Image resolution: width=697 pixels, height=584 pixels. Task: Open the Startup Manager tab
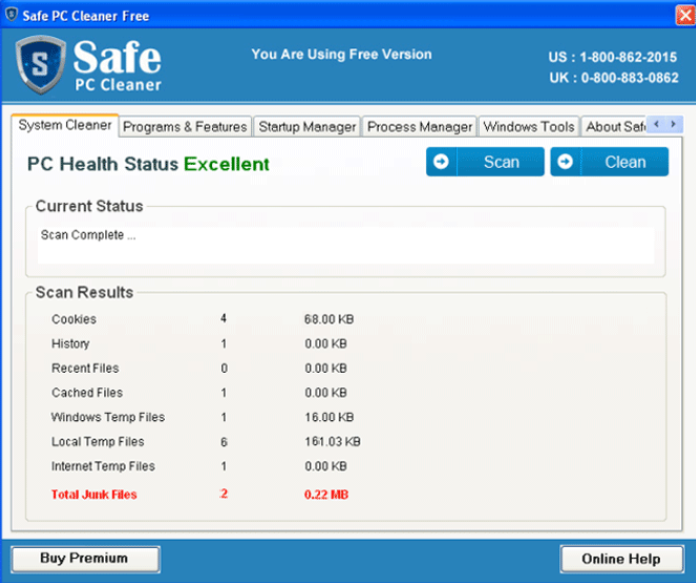coord(307,127)
